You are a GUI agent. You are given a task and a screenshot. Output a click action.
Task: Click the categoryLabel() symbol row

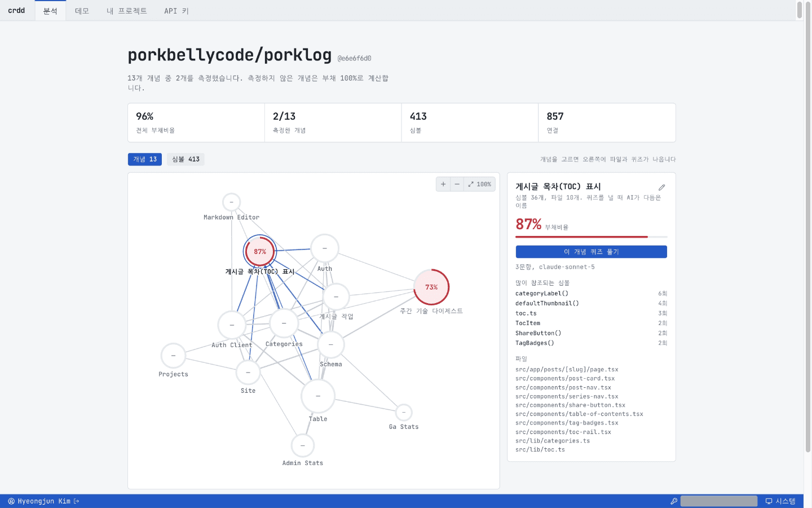point(592,294)
